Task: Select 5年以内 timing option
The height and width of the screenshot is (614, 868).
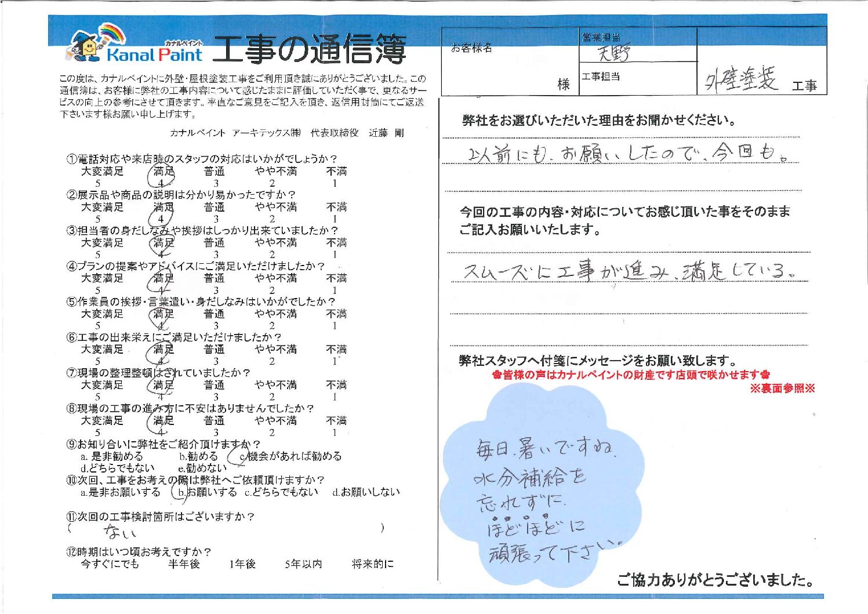Action: [x=303, y=564]
